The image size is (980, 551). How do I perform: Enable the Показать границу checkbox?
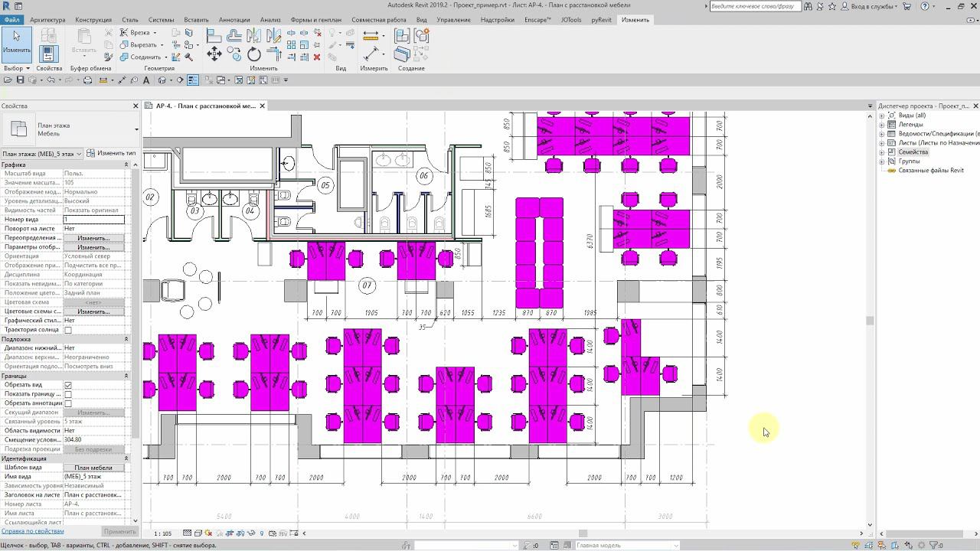click(68, 394)
